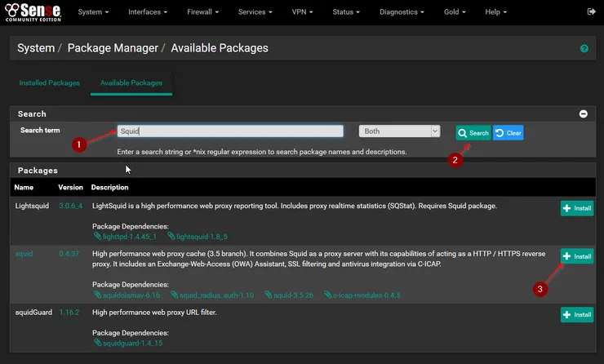Image resolution: width=604 pixels, height=364 pixels.
Task: Click the logout icon in top navigation bar
Action: pos(591,12)
